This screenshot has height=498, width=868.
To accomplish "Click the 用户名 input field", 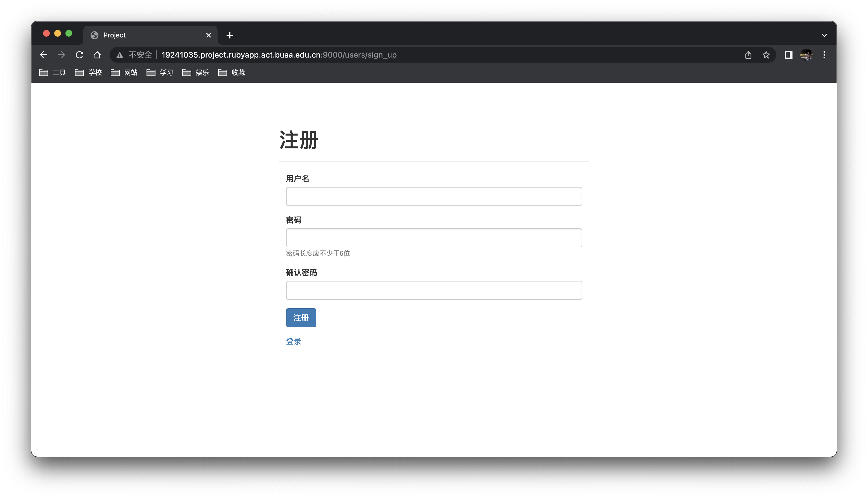I will [x=434, y=196].
